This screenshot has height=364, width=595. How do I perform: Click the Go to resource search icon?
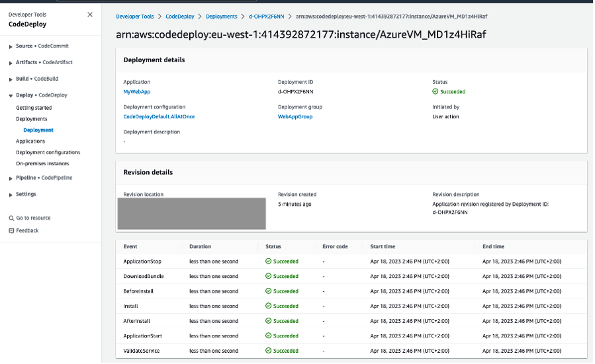[x=11, y=218]
